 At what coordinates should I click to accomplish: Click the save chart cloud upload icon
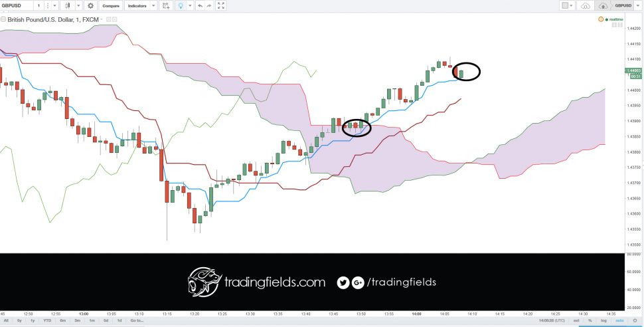[x=603, y=6]
